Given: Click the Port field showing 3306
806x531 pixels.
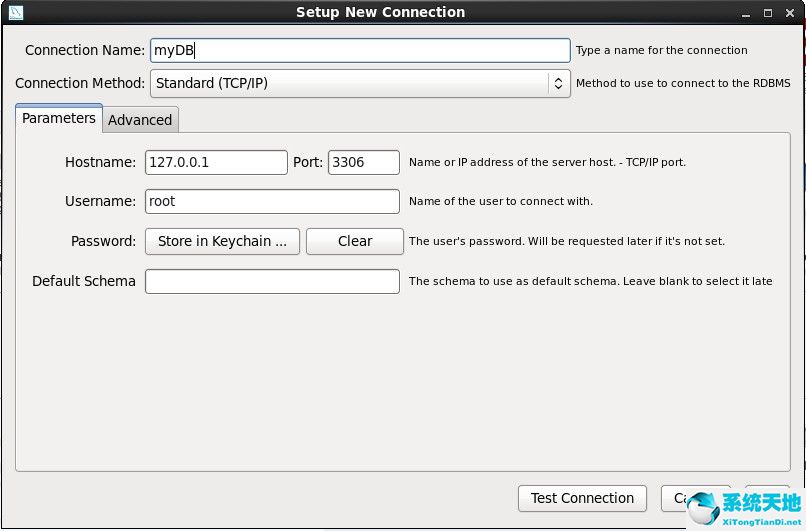Looking at the screenshot, I should click(363, 162).
